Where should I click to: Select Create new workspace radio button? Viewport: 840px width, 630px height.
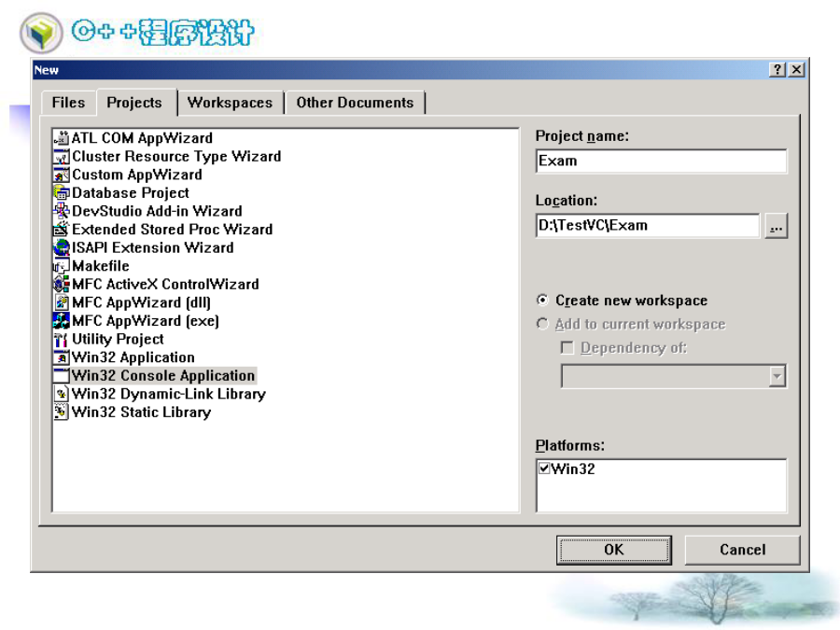pyautogui.click(x=542, y=300)
